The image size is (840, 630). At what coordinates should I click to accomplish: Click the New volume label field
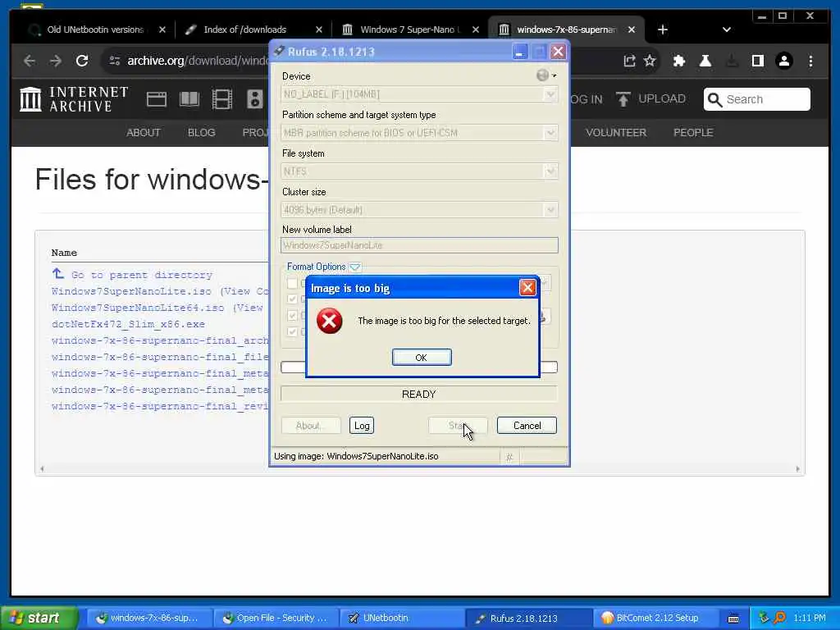[x=419, y=245]
